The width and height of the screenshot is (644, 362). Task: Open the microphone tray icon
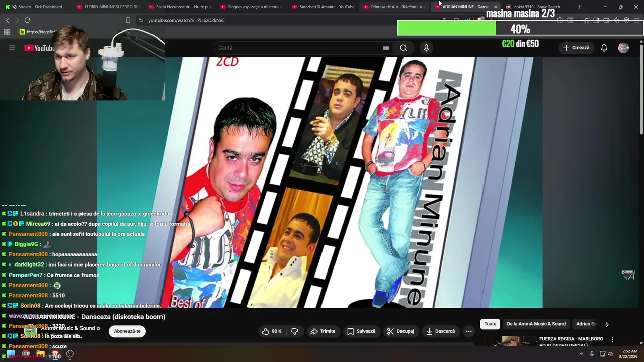592,354
